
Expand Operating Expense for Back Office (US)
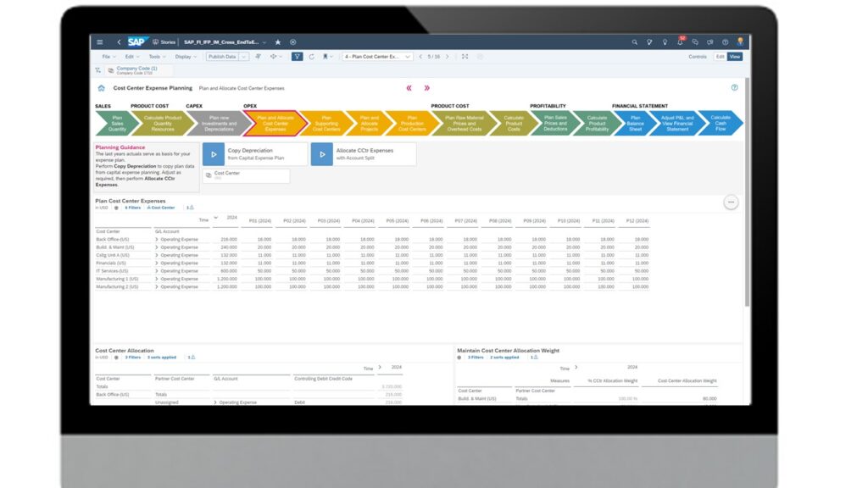coord(157,240)
